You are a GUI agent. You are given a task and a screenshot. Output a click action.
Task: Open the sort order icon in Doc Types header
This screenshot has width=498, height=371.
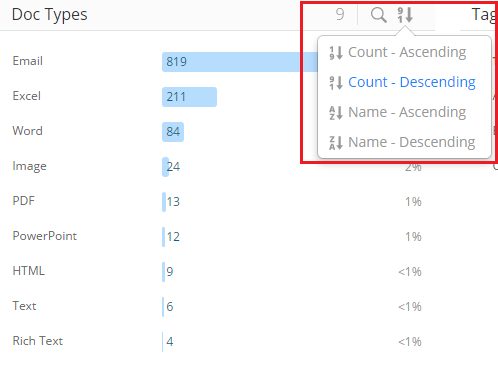405,15
